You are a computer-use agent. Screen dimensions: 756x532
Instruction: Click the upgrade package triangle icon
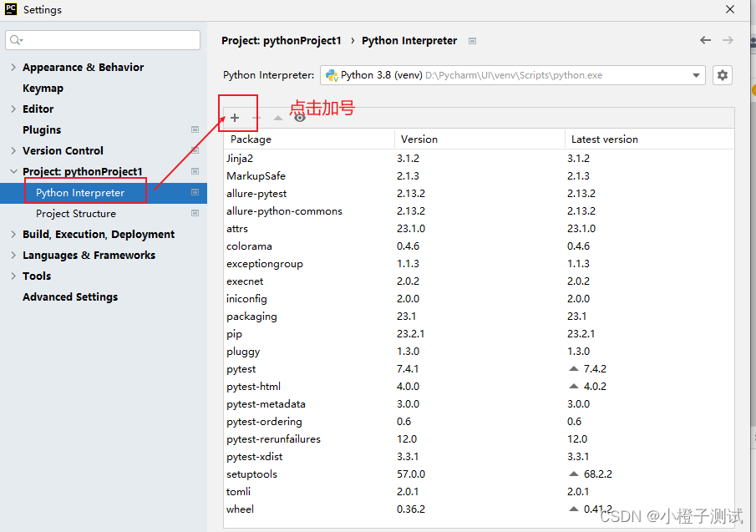(x=277, y=118)
